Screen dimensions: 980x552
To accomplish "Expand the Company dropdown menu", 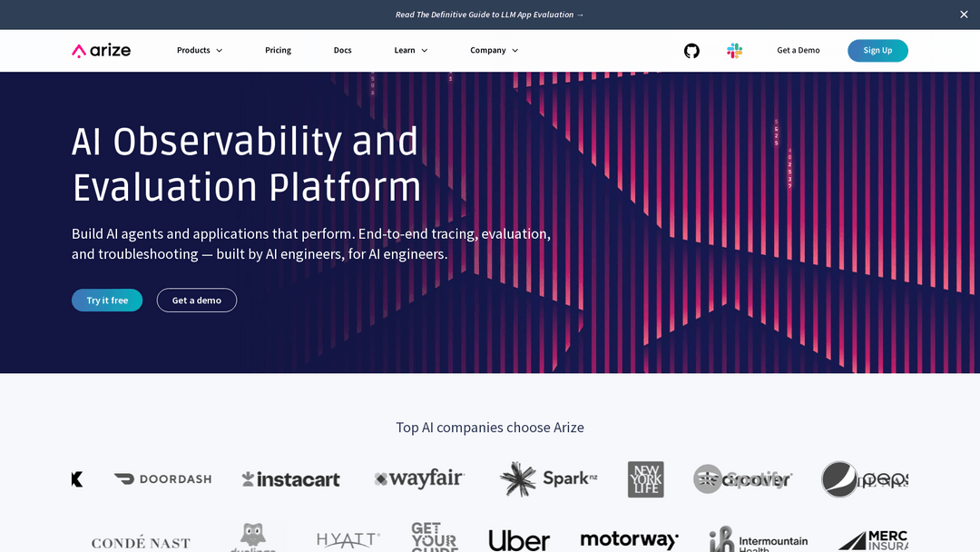I will pyautogui.click(x=494, y=51).
